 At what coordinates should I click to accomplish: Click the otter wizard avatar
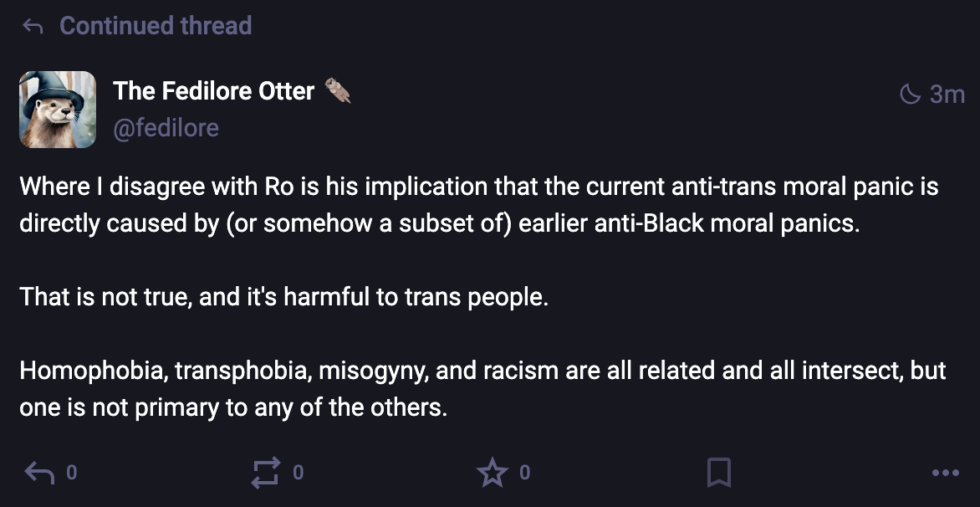click(x=58, y=109)
